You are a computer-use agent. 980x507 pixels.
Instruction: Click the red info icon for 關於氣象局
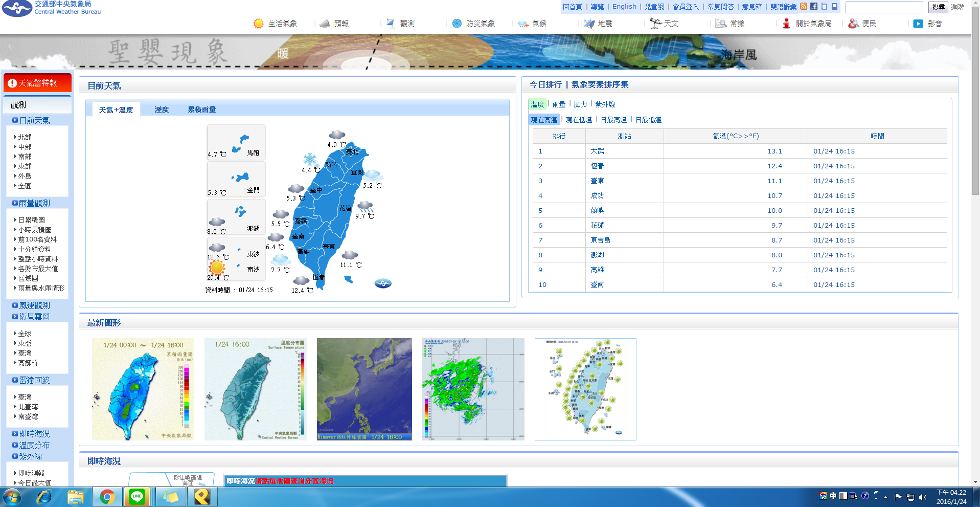(x=787, y=24)
